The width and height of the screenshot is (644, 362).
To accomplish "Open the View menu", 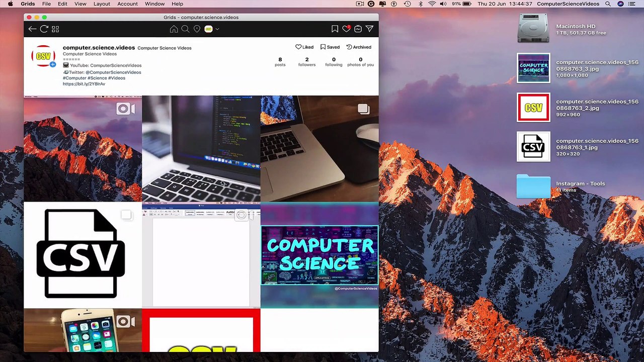I will (x=80, y=4).
